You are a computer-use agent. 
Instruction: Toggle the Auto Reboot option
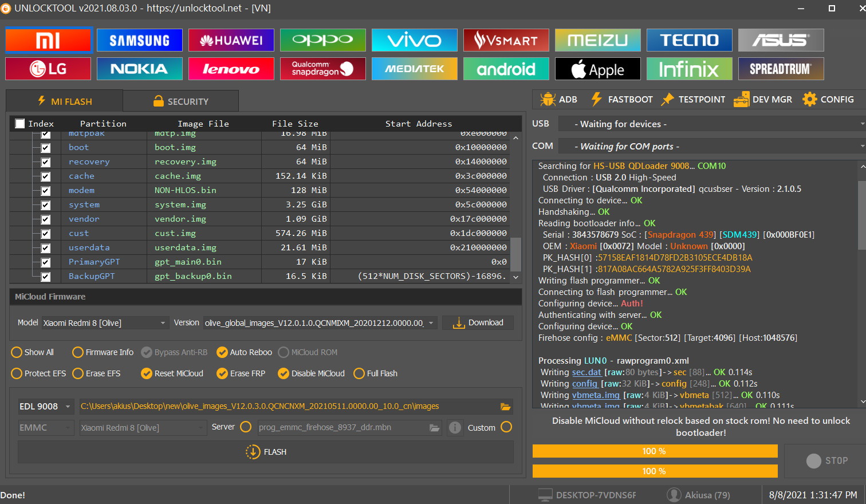click(x=245, y=352)
